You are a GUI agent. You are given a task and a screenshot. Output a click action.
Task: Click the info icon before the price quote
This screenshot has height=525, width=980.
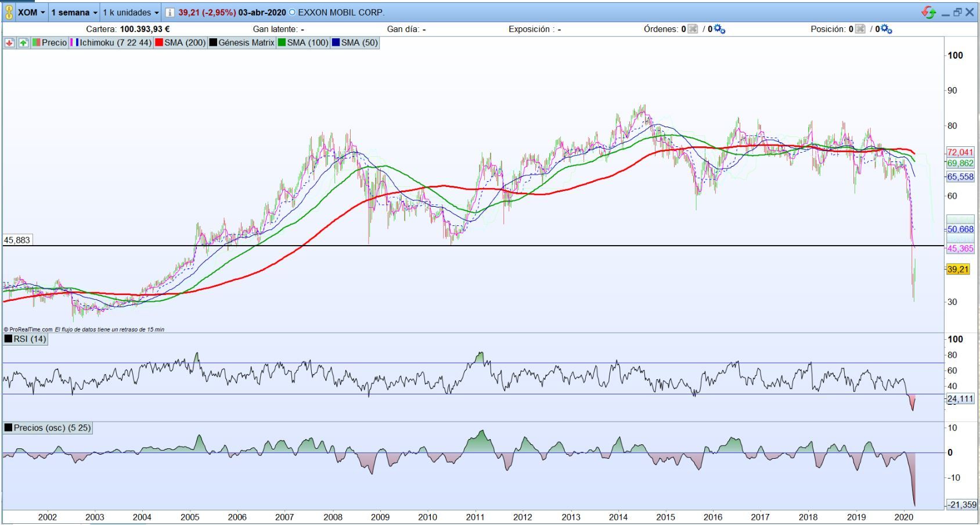(170, 12)
